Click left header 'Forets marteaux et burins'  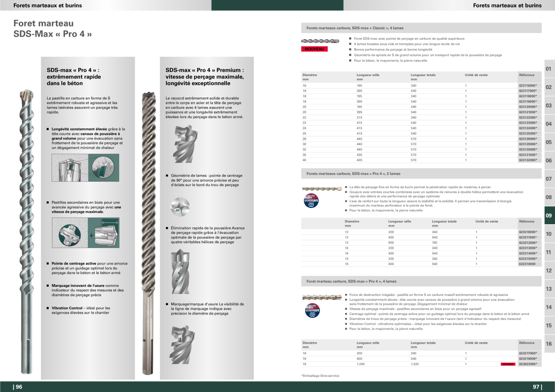47,5
